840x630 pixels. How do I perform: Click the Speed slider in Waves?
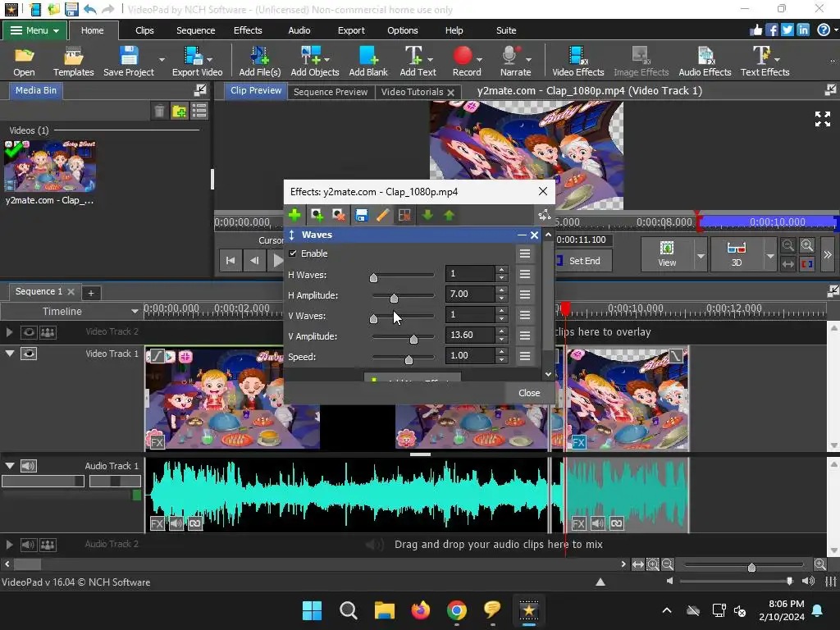click(x=403, y=358)
